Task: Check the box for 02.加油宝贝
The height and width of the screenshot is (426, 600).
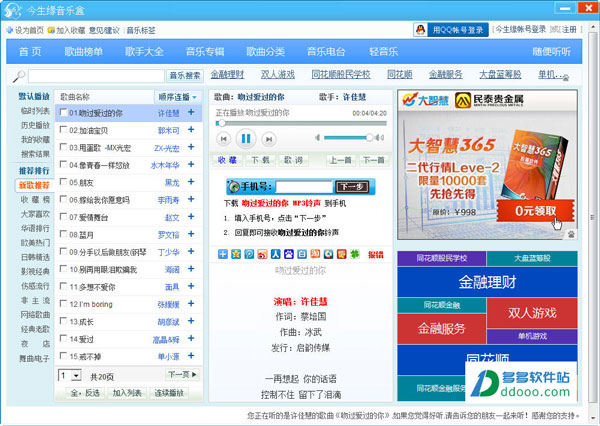Action: tap(64, 130)
